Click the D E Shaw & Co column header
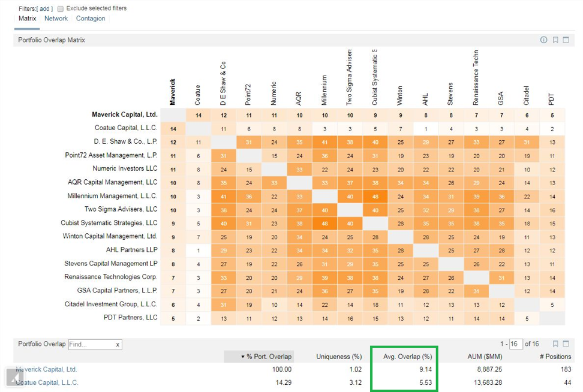Screen dimensions: 583x392 coord(223,83)
